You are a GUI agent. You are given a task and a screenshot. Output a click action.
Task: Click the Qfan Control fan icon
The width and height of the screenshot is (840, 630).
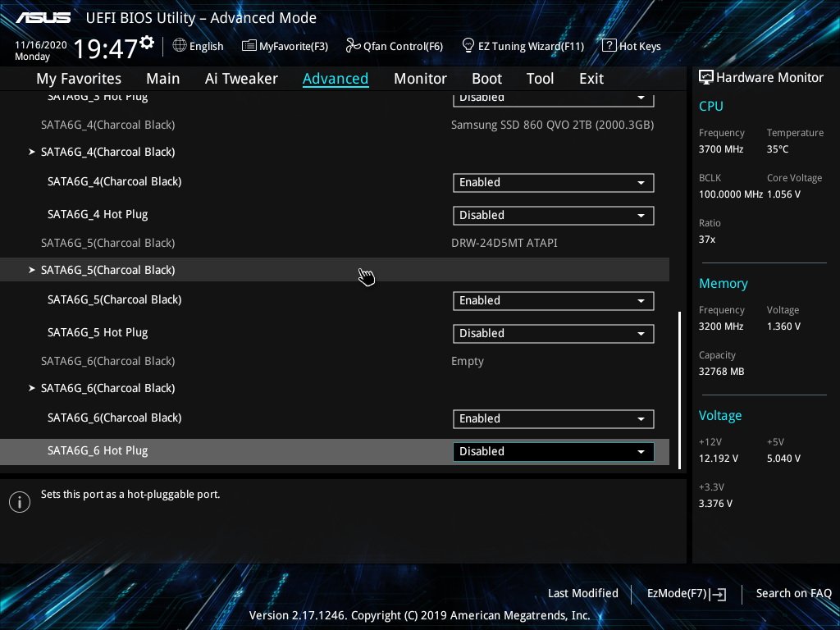pyautogui.click(x=353, y=46)
